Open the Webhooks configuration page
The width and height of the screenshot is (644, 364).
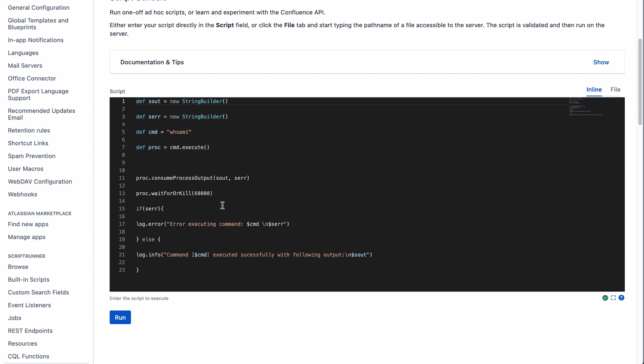tap(22, 194)
